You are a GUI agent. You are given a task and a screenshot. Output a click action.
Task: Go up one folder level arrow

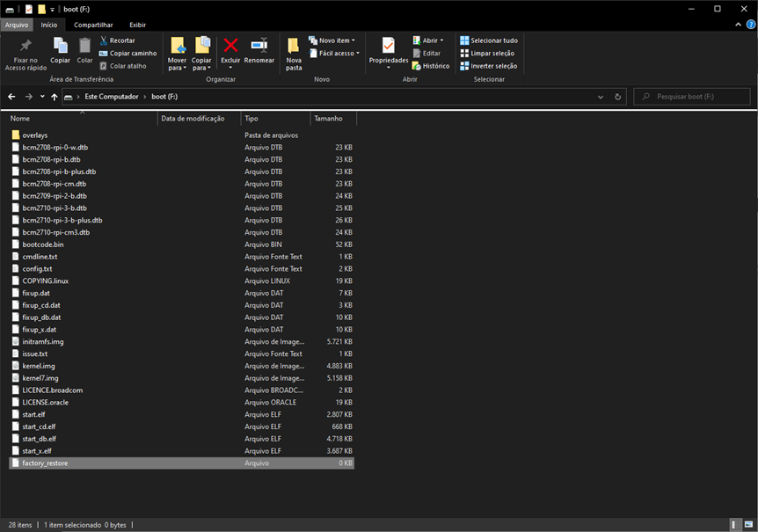55,97
